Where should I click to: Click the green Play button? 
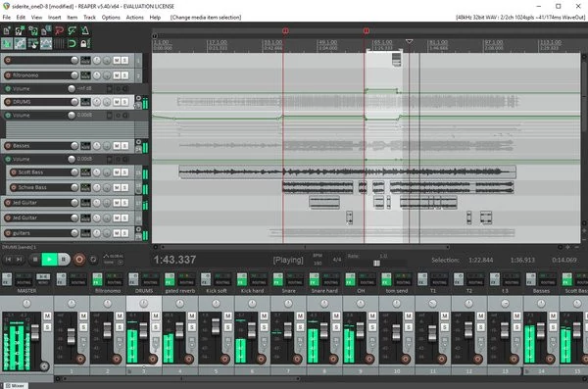tap(49, 260)
